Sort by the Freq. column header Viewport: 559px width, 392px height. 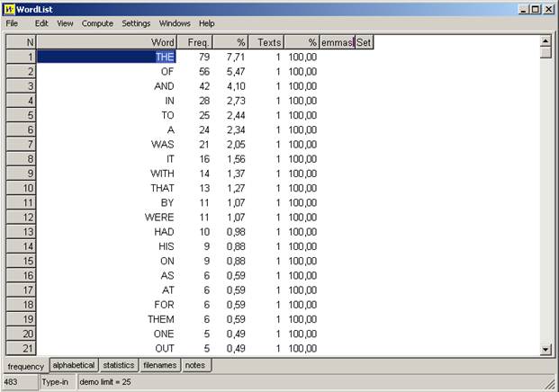coord(194,42)
